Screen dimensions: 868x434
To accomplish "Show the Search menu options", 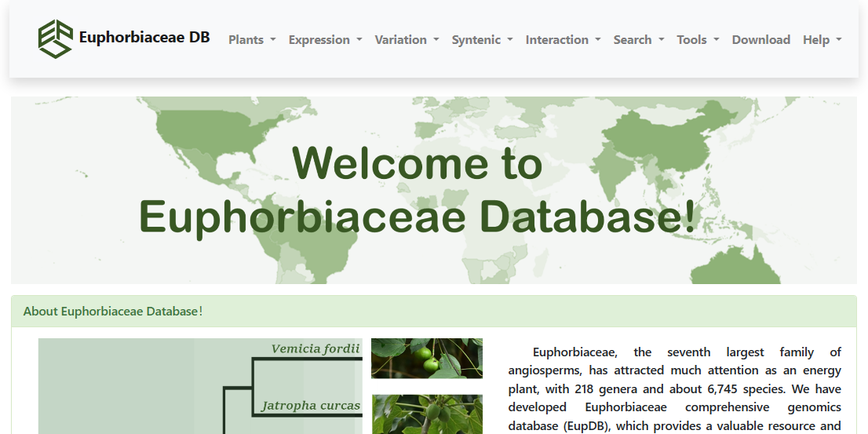I will [x=638, y=40].
